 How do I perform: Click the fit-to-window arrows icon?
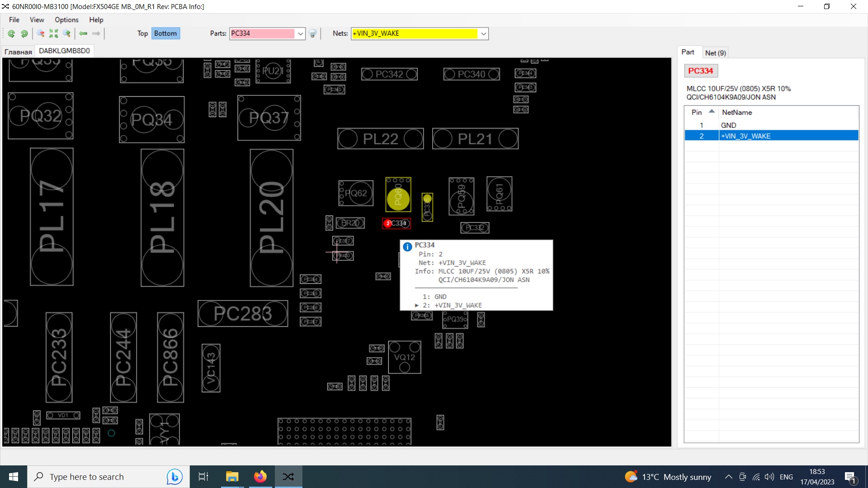54,33
